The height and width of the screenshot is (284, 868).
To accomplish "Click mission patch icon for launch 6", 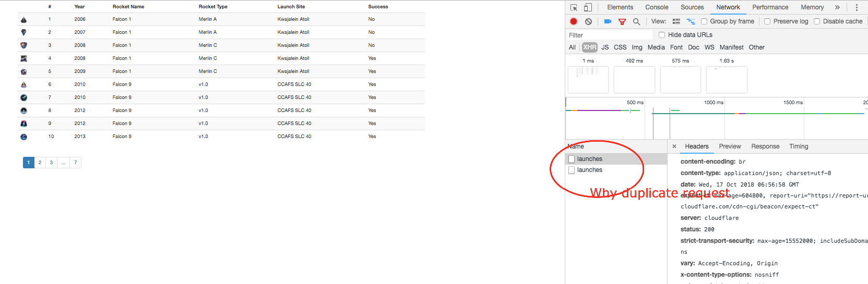I will [x=23, y=84].
